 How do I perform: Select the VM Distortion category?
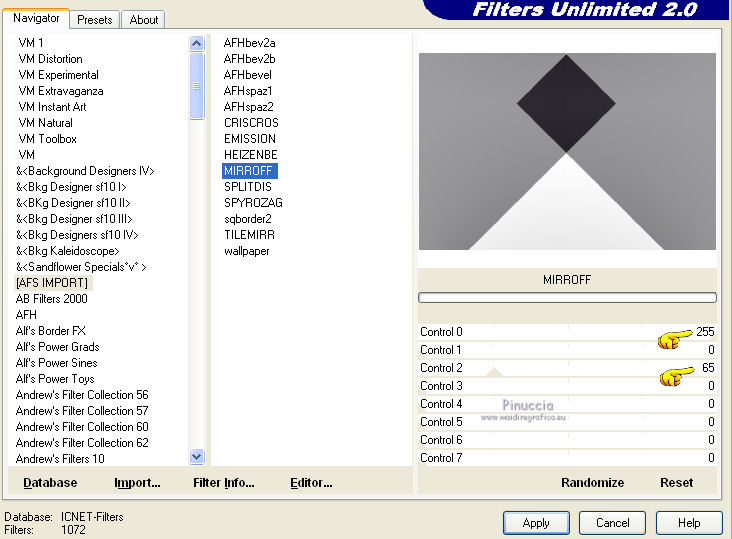(x=50, y=59)
